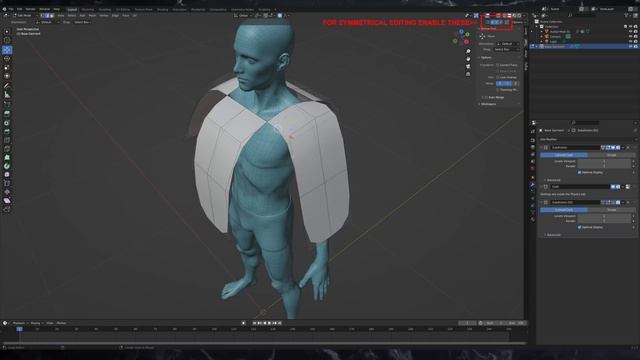
Task: Select the Annotate pencil tool
Action: click(x=7, y=86)
